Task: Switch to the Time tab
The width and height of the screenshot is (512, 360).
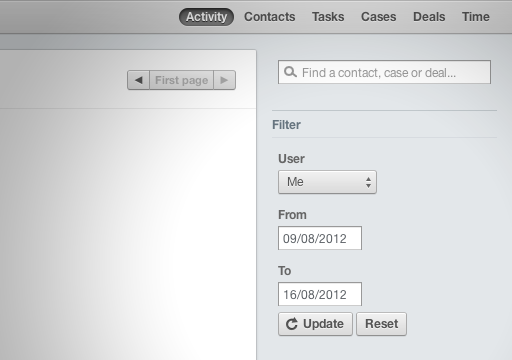Action: pos(476,17)
